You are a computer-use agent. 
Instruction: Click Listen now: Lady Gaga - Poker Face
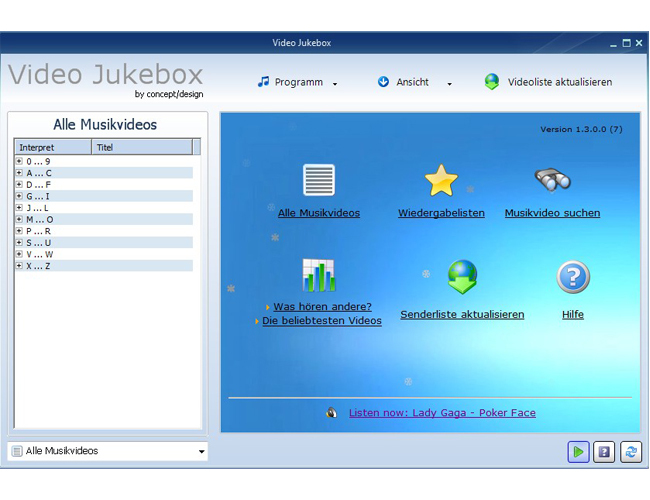[442, 413]
